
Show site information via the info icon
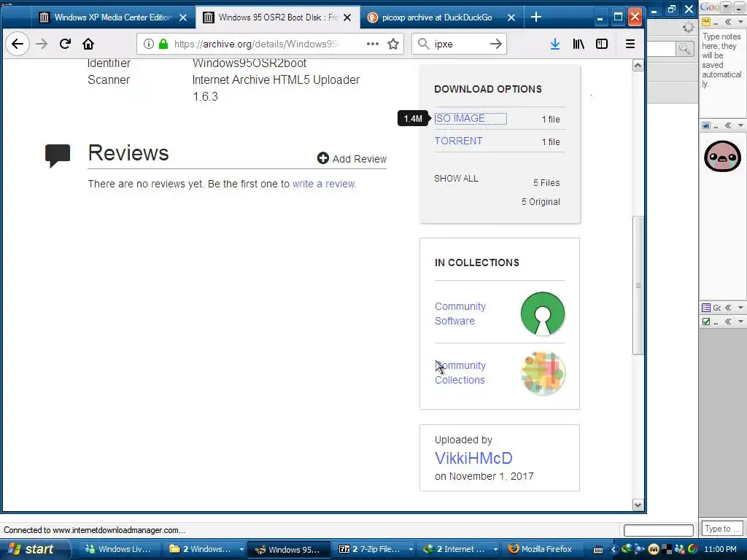pos(149,44)
